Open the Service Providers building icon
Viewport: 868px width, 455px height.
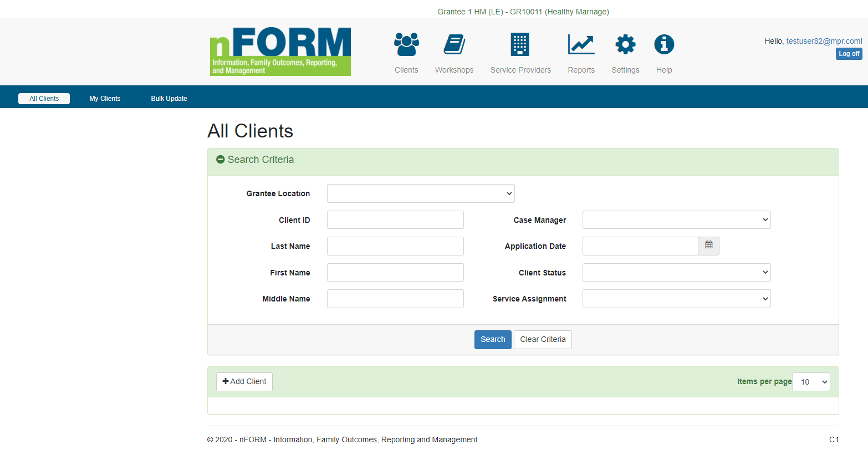(x=520, y=45)
